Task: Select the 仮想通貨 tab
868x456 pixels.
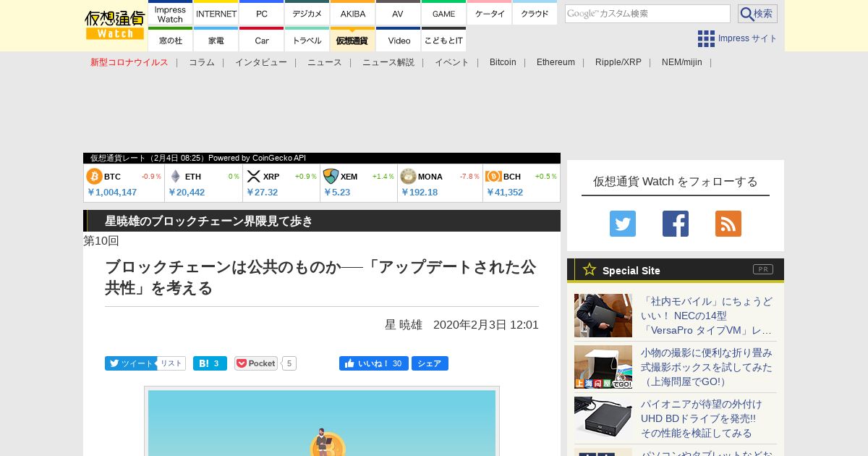Action: click(x=353, y=40)
